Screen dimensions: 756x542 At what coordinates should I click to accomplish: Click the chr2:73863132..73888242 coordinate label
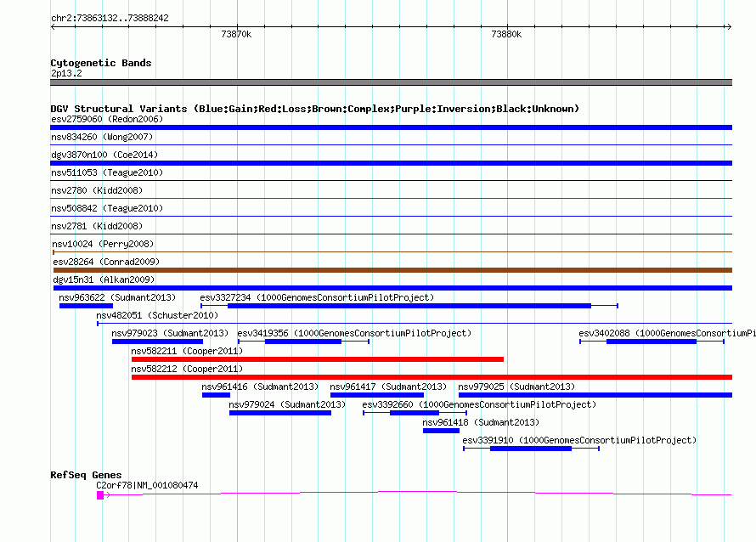click(110, 18)
